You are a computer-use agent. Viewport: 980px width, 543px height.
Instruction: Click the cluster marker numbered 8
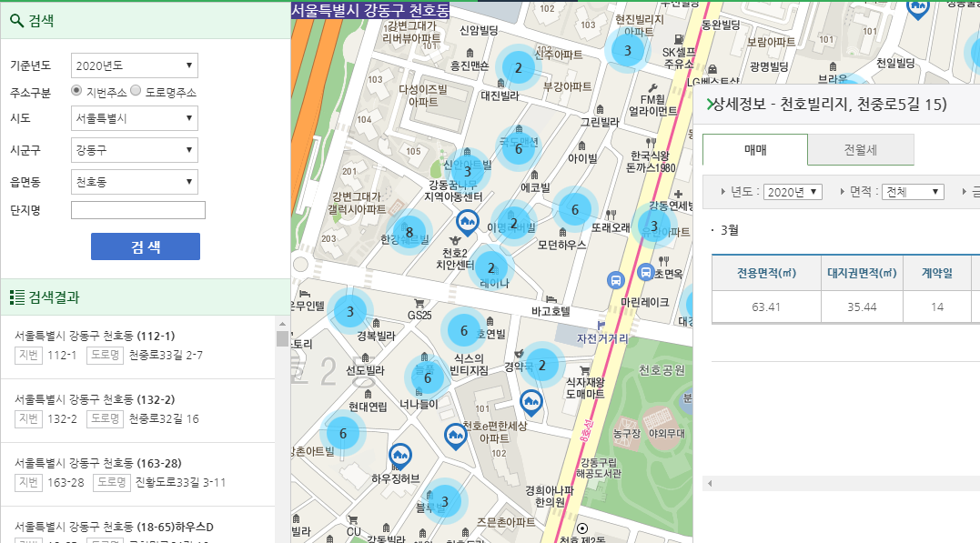[x=409, y=233]
